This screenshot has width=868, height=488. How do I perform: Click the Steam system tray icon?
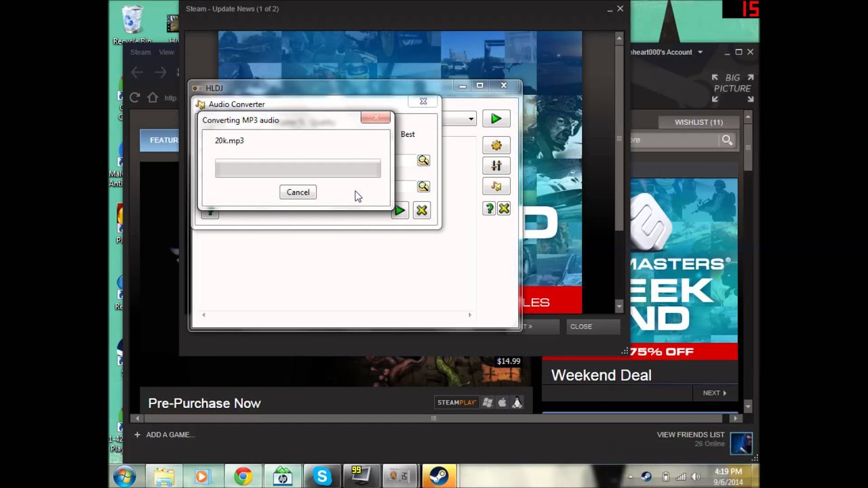[646, 476]
